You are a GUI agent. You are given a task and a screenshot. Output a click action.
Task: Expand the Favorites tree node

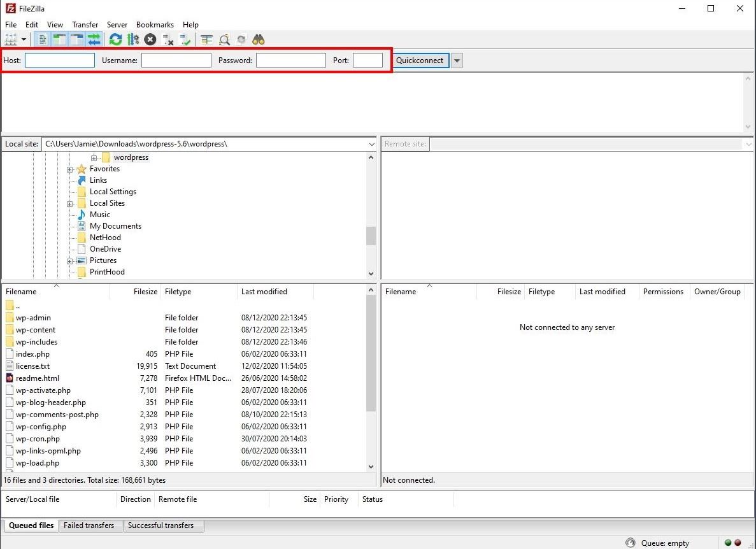[x=70, y=169]
